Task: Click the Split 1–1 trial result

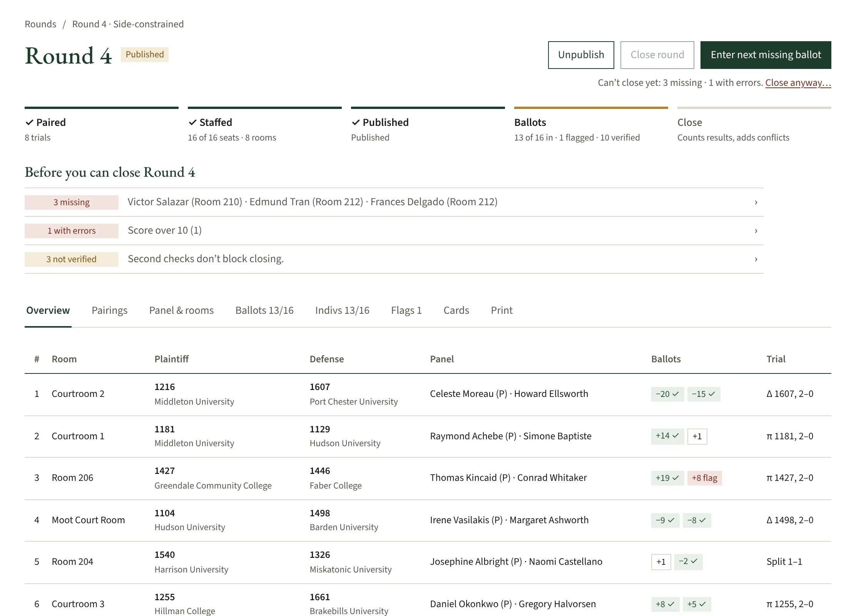Action: tap(784, 562)
